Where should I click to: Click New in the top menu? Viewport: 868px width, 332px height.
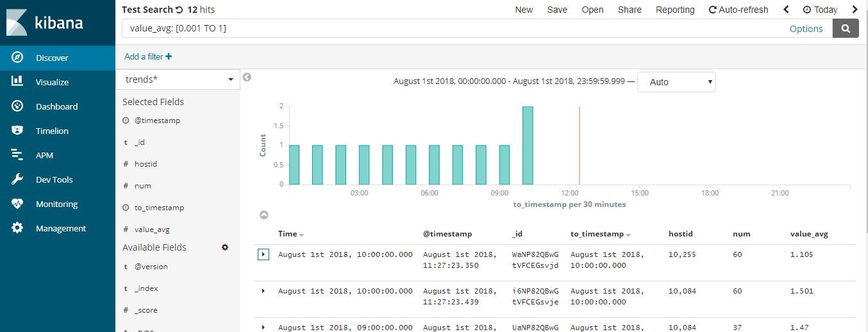pos(524,10)
